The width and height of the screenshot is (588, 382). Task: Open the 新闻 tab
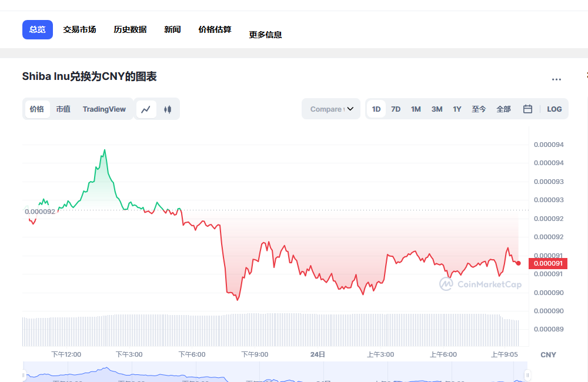(x=172, y=29)
